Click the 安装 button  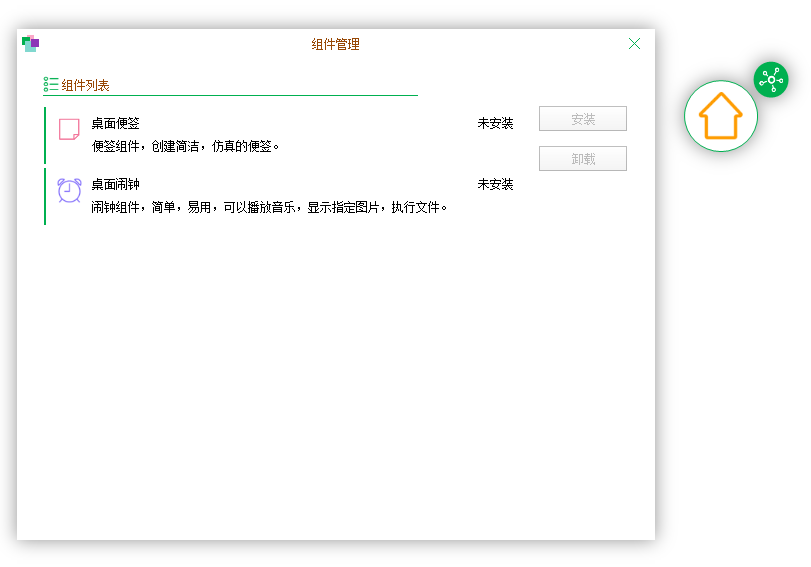[583, 118]
